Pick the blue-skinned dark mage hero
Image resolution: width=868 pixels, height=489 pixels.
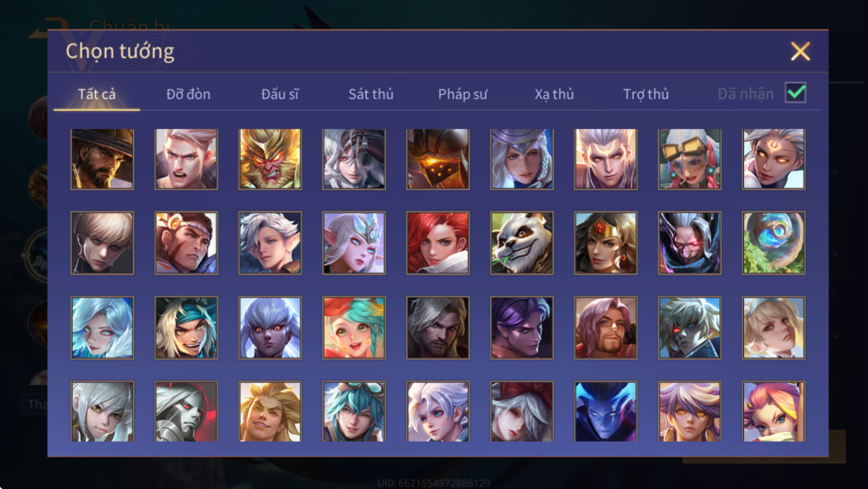(x=606, y=411)
